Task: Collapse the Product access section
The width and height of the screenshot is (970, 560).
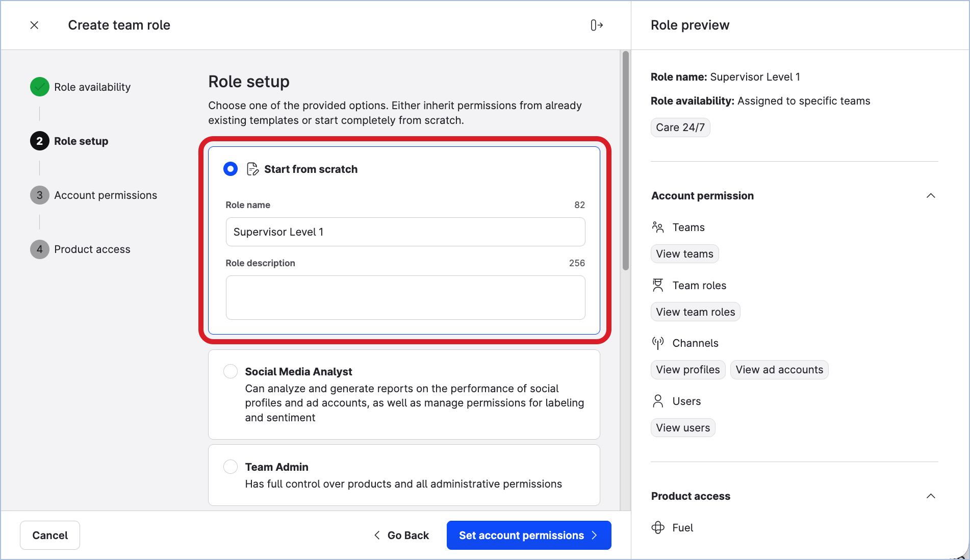Action: pos(931,496)
